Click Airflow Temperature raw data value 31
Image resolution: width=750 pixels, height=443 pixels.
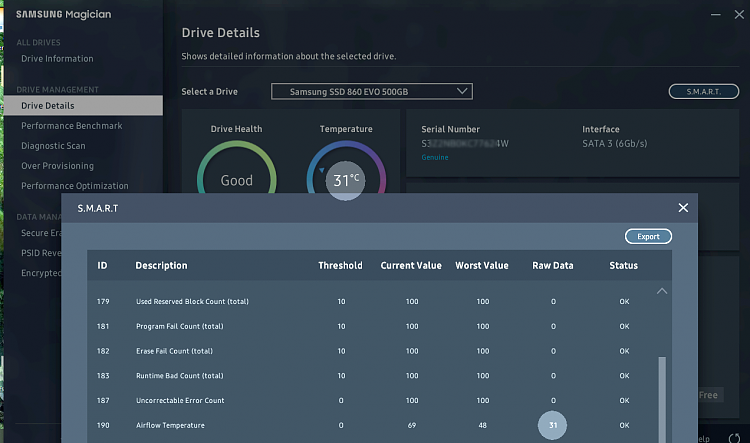tap(553, 425)
